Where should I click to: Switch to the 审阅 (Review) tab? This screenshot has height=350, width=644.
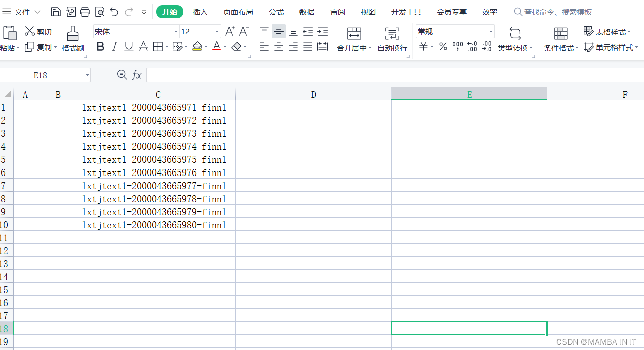pyautogui.click(x=338, y=12)
